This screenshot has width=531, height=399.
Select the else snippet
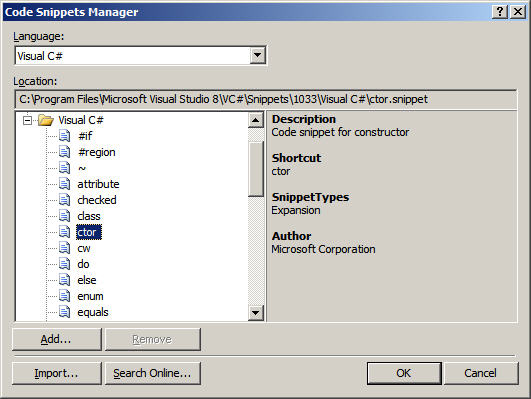pyautogui.click(x=87, y=280)
